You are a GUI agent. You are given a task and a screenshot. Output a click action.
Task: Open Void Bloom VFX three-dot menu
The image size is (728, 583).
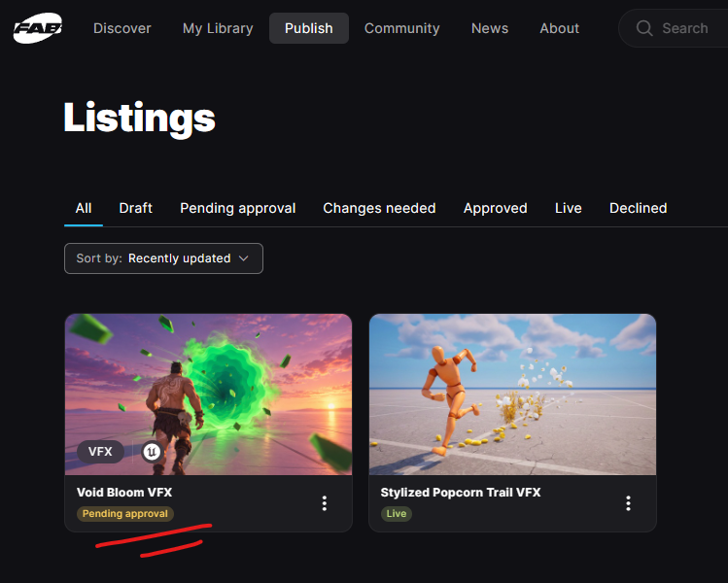click(x=325, y=503)
